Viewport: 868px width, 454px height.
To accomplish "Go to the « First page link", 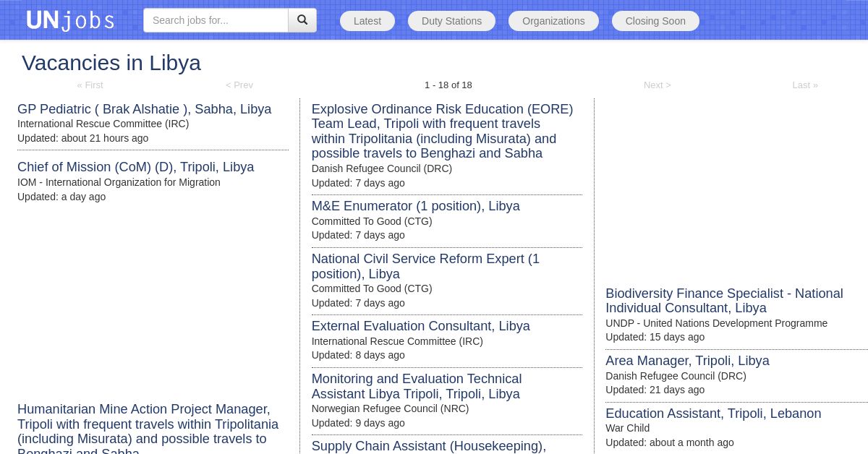I will [x=90, y=85].
